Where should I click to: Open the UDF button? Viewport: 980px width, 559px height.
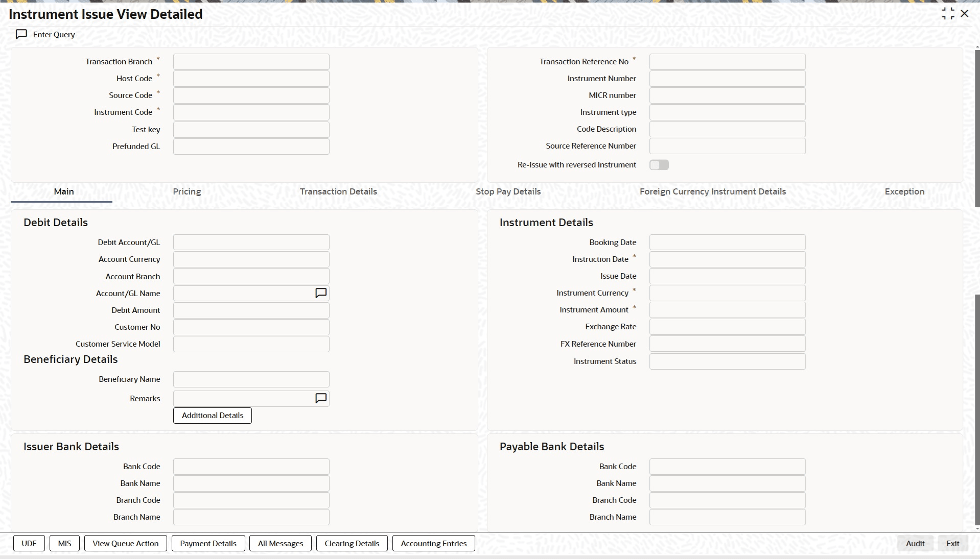29,543
